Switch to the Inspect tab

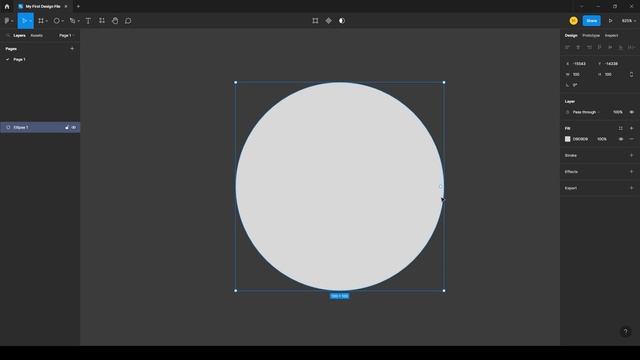[x=611, y=36]
